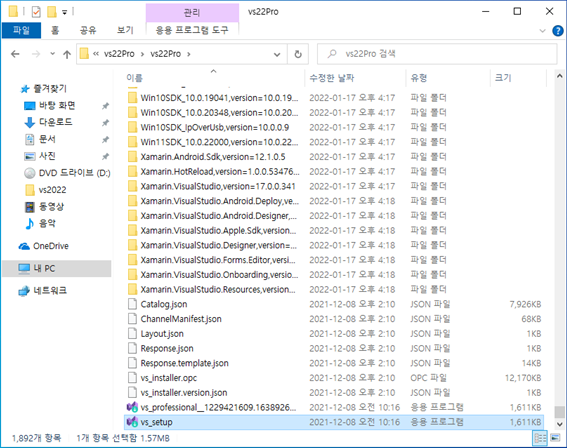
Task: Open 사진 folder in sidebar
Action: (x=47, y=156)
